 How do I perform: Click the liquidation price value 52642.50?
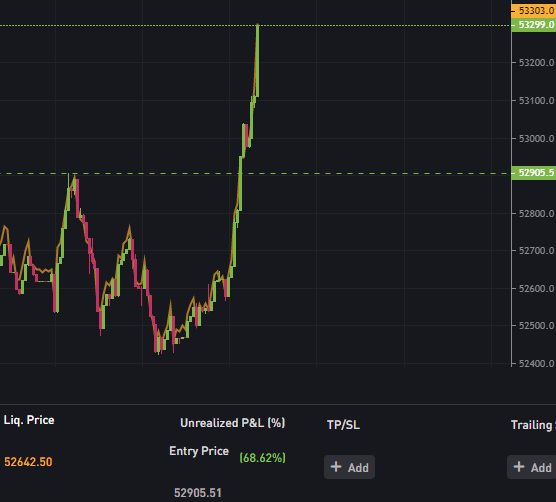coord(28,462)
